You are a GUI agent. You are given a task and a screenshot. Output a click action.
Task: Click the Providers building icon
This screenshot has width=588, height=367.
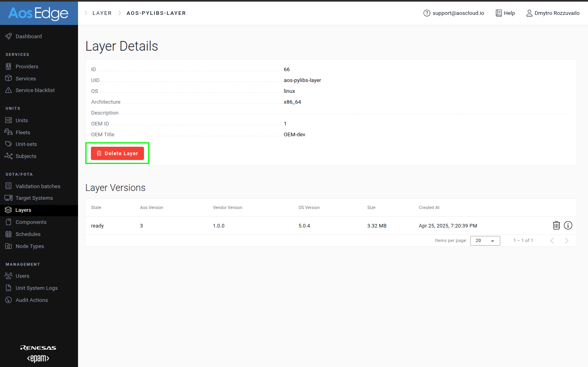8,66
